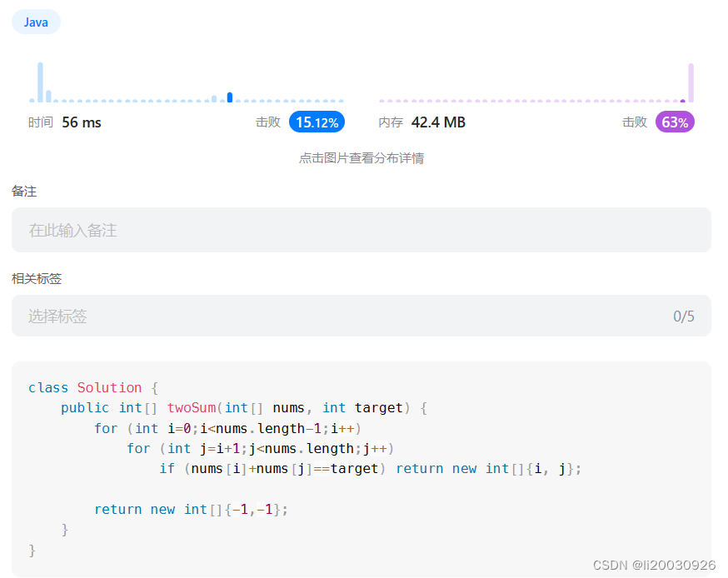The width and height of the screenshot is (728, 578).
Task: Click the runtime histogram progress marker
Action: tap(229, 97)
